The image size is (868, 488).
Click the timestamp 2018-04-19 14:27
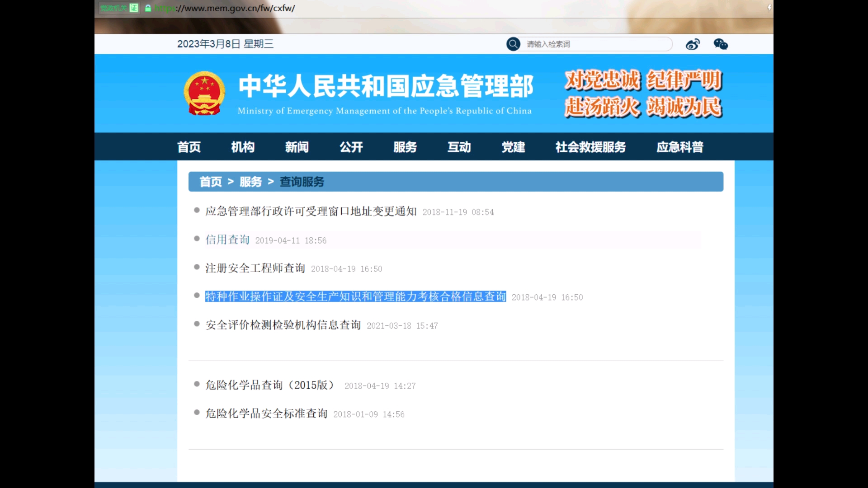point(380,386)
